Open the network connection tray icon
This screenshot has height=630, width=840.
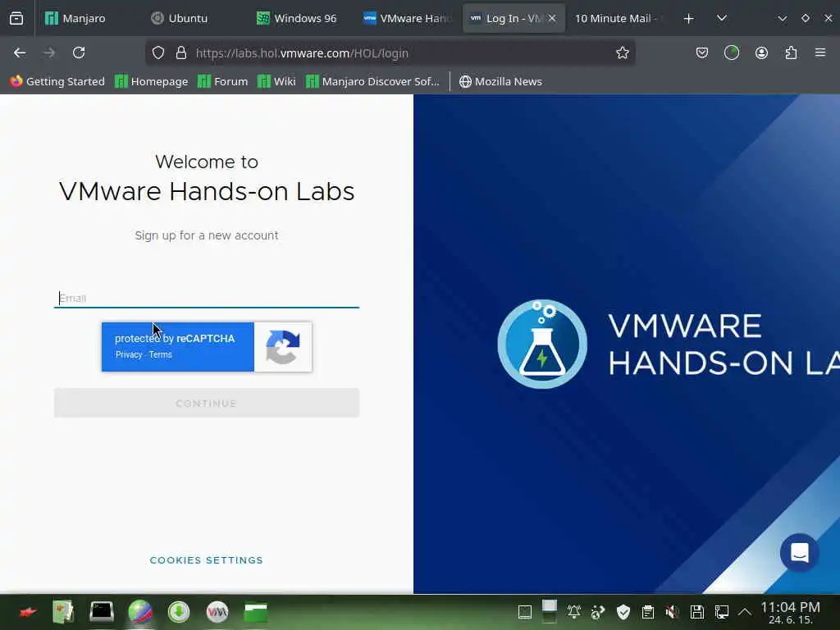pos(721,612)
